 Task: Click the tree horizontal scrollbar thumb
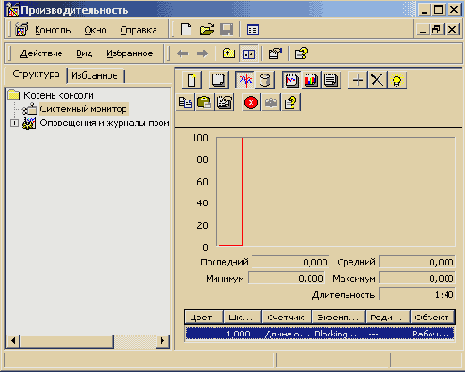tap(67, 341)
